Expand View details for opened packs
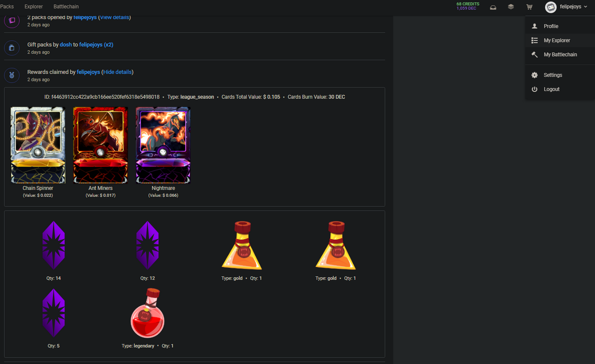595x364 pixels. pyautogui.click(x=114, y=17)
